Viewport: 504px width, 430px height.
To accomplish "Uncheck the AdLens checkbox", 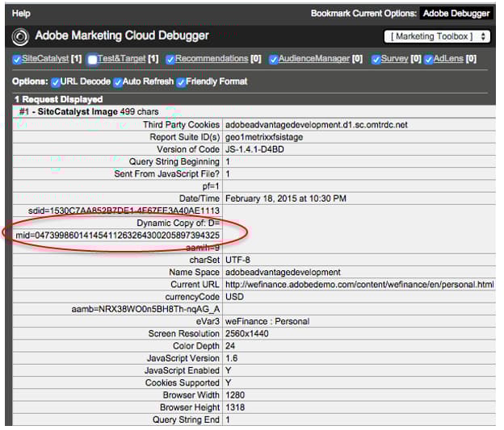I will pyautogui.click(x=428, y=60).
